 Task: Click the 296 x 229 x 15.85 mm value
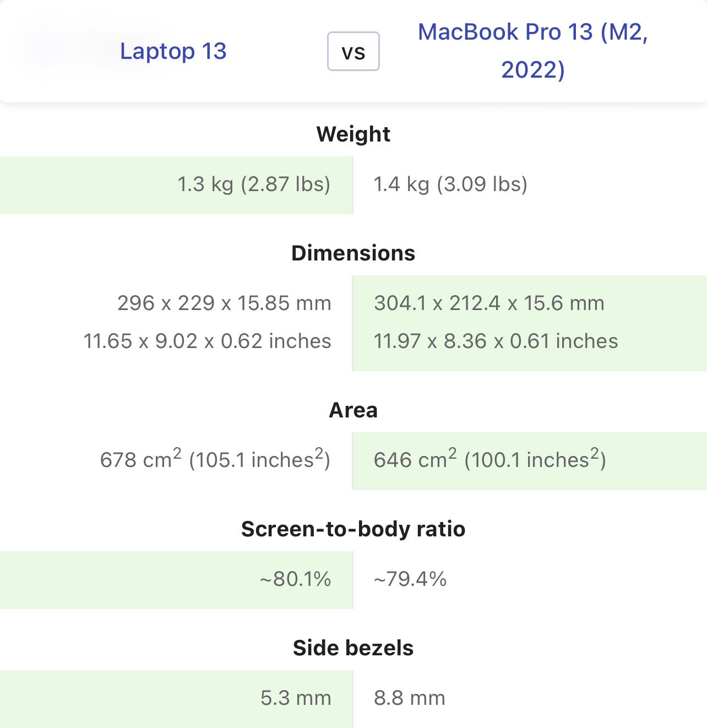pyautogui.click(x=224, y=303)
